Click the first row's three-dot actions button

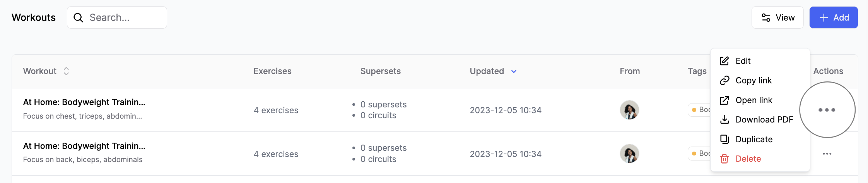tap(827, 110)
